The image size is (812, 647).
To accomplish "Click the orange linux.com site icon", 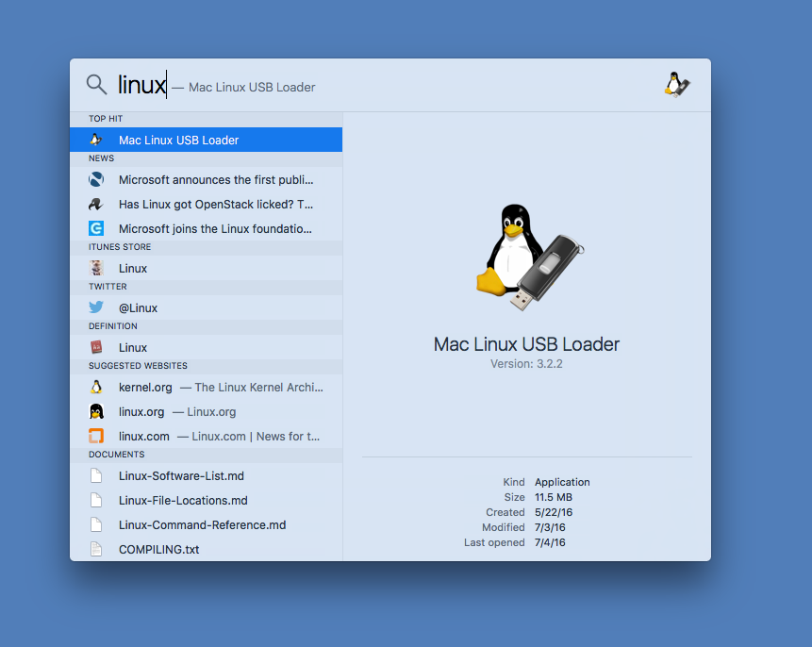I will [x=97, y=436].
